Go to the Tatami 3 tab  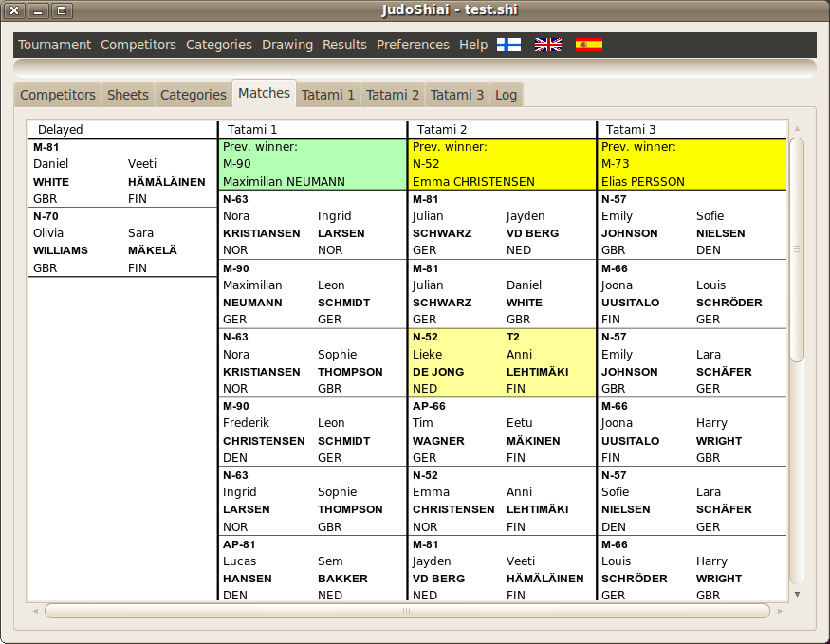[x=457, y=95]
